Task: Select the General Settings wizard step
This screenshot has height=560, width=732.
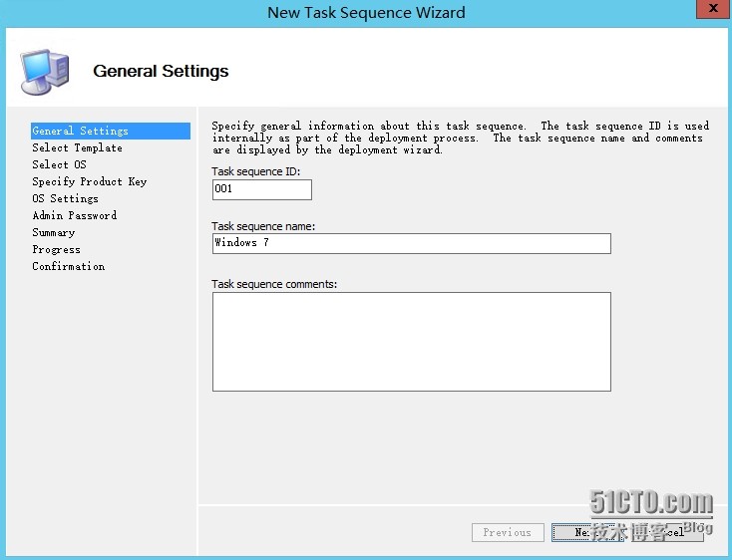Action: 110,131
